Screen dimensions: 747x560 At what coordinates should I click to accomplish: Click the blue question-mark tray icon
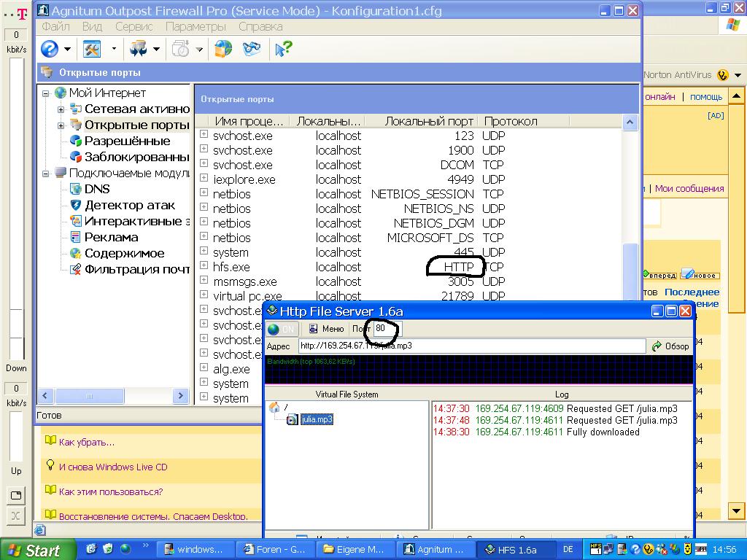(x=635, y=549)
